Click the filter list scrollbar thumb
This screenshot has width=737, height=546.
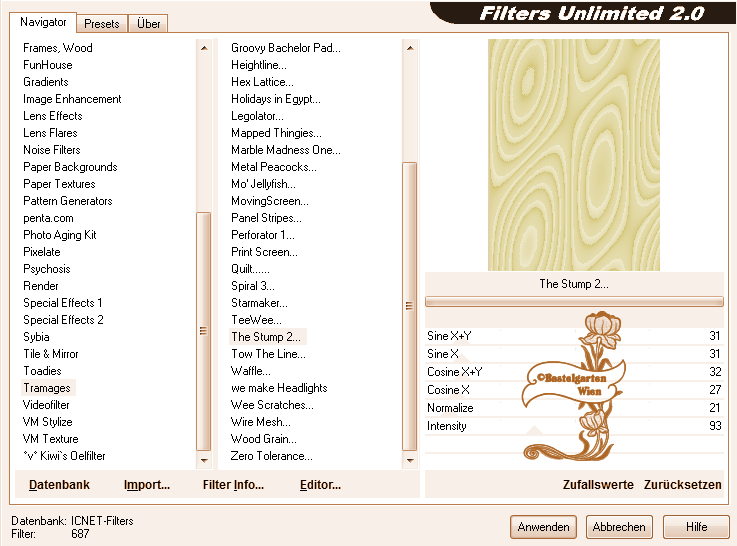pyautogui.click(x=409, y=306)
